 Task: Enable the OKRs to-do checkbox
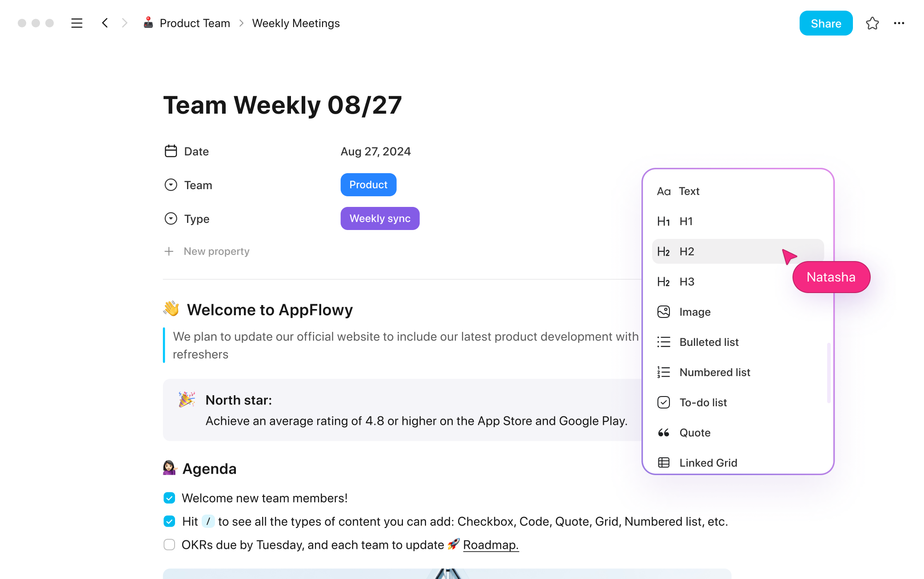(169, 545)
